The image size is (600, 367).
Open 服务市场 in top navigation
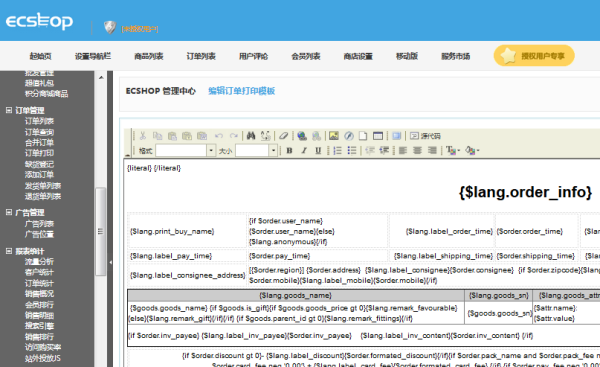[x=455, y=56]
